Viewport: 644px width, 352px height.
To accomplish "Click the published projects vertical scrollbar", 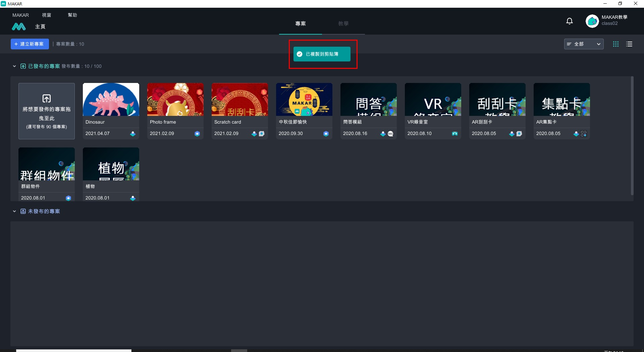I will tap(632, 136).
